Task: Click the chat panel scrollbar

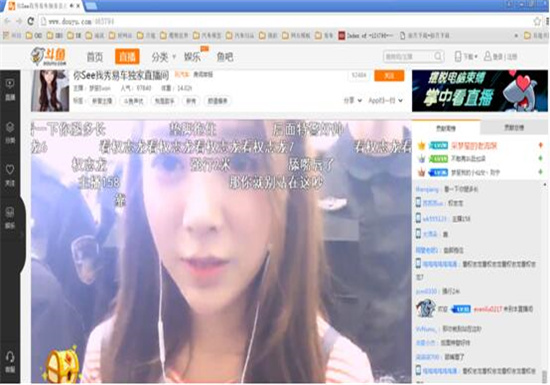Action: click(x=545, y=282)
